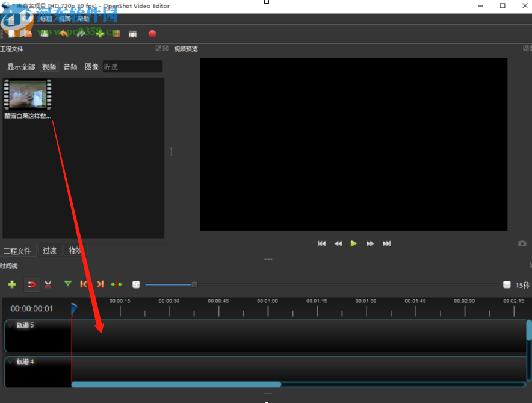The height and width of the screenshot is (403, 532).
Task: Jump to the next marker
Action: [x=100, y=284]
